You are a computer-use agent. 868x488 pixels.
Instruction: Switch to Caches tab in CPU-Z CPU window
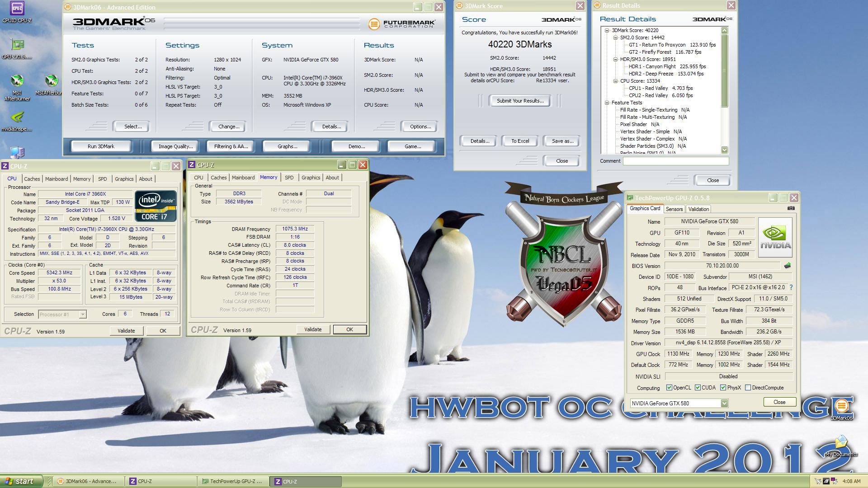32,179
